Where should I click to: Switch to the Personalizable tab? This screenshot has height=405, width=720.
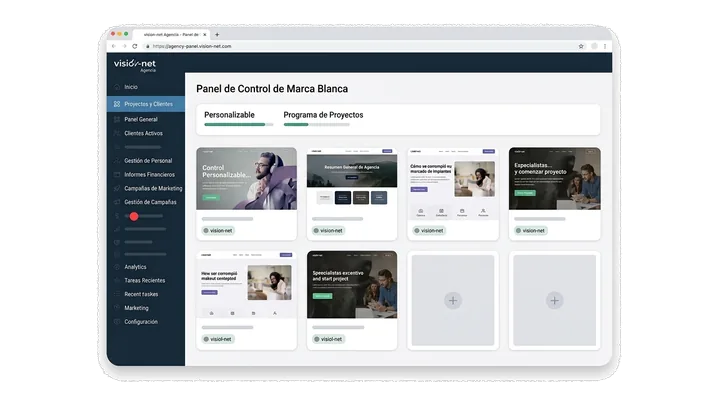(x=229, y=115)
